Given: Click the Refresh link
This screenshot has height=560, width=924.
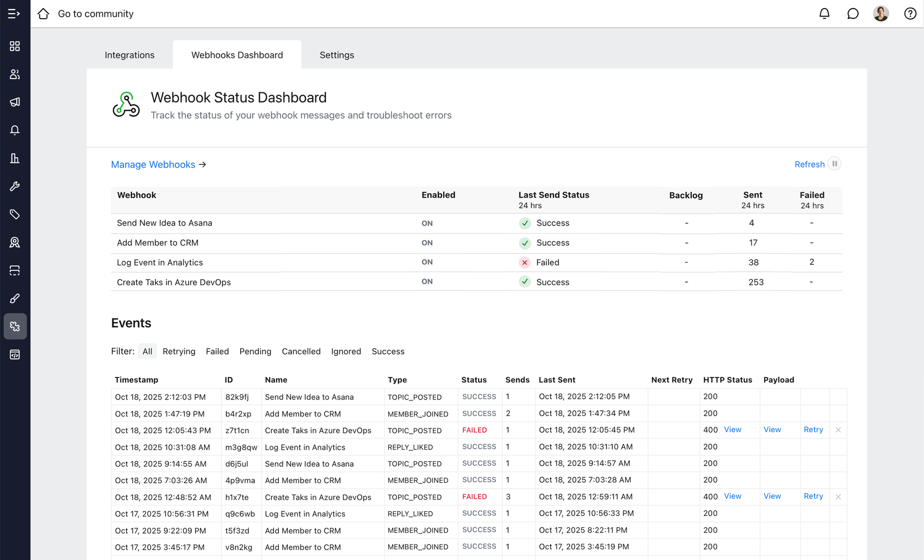Looking at the screenshot, I should 809,164.
